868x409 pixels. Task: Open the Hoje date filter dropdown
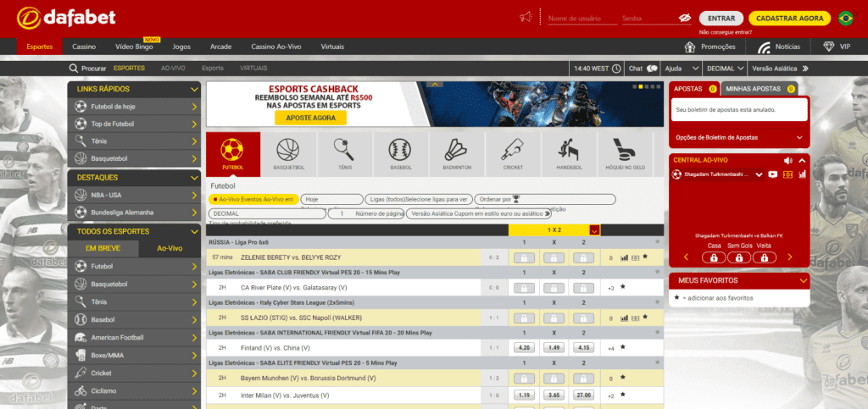[331, 199]
